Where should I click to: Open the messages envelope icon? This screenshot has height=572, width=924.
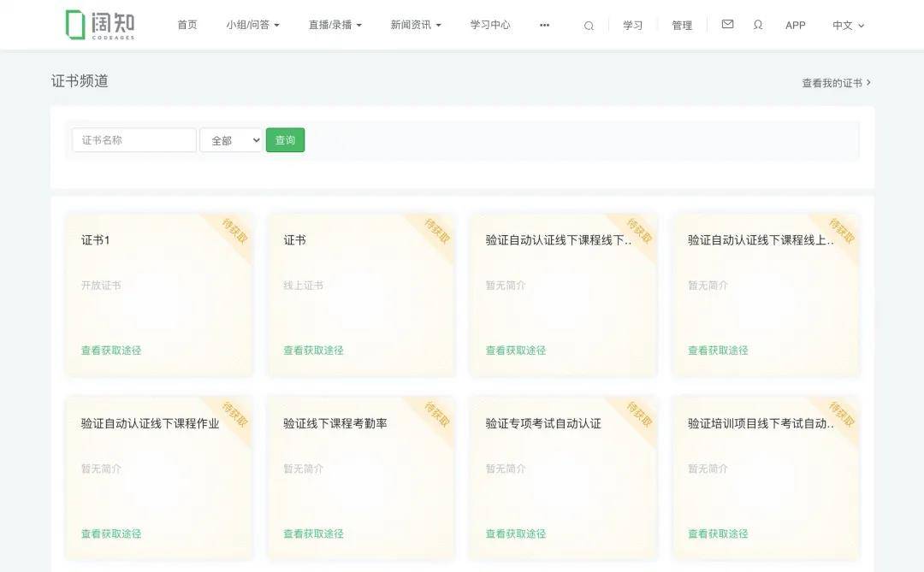coord(727,25)
